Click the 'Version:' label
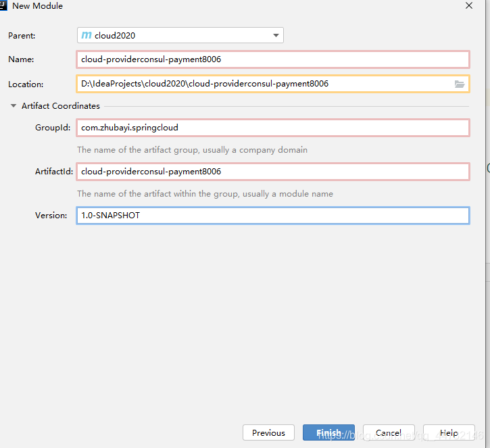Image resolution: width=490 pixels, height=448 pixels. pos(51,216)
